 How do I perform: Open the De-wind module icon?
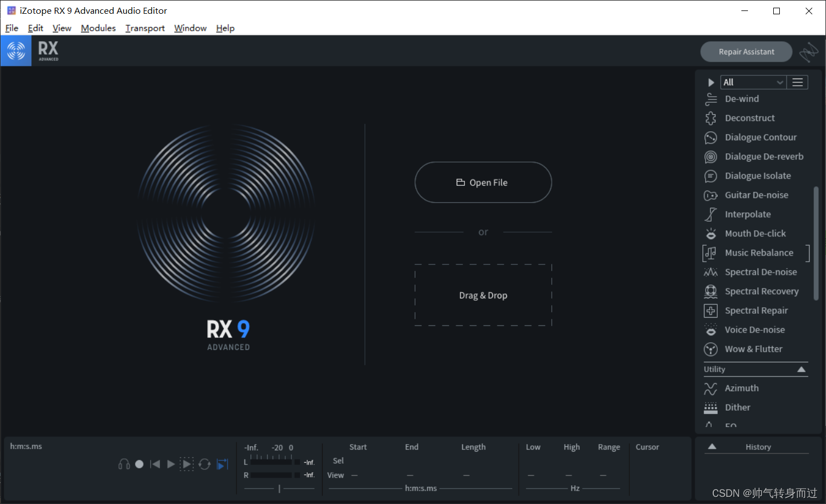coord(711,99)
